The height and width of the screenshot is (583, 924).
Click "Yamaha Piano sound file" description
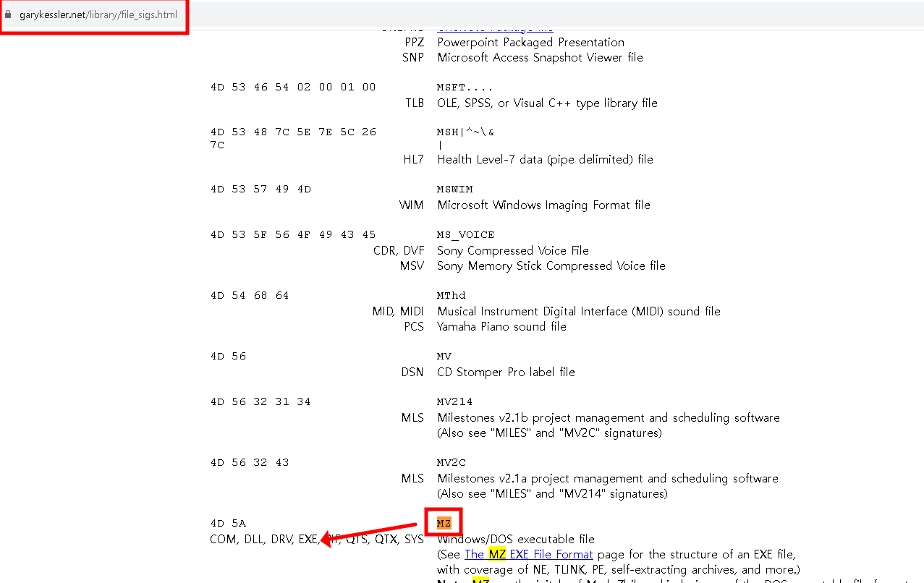502,326
